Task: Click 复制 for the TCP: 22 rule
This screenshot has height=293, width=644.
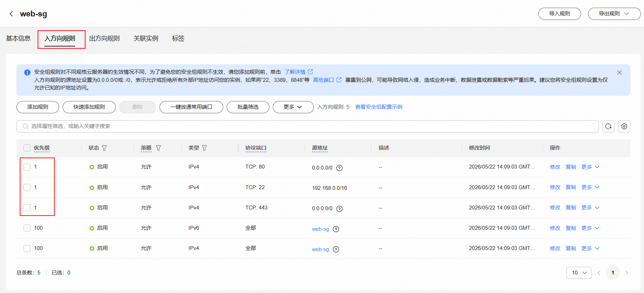Action: (571, 187)
